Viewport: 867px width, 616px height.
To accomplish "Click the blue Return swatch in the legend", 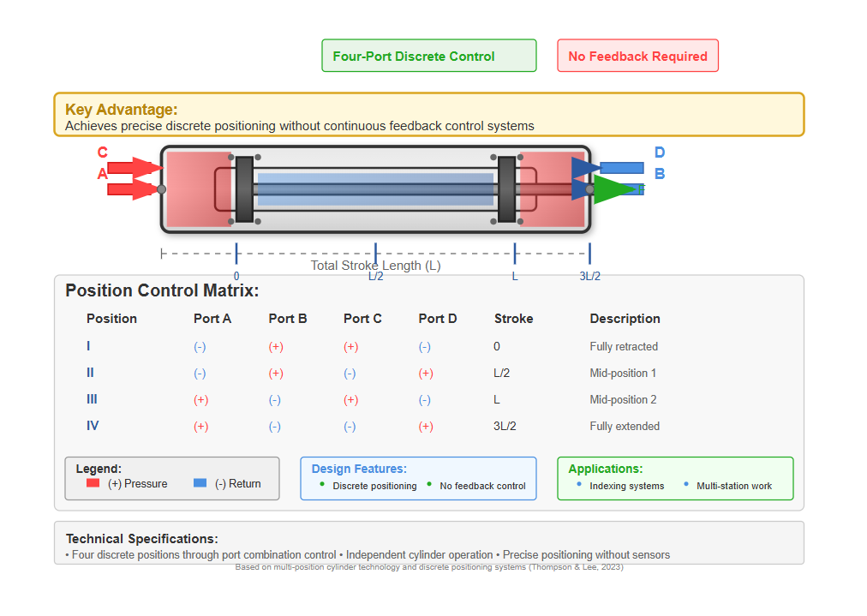I will point(200,483).
